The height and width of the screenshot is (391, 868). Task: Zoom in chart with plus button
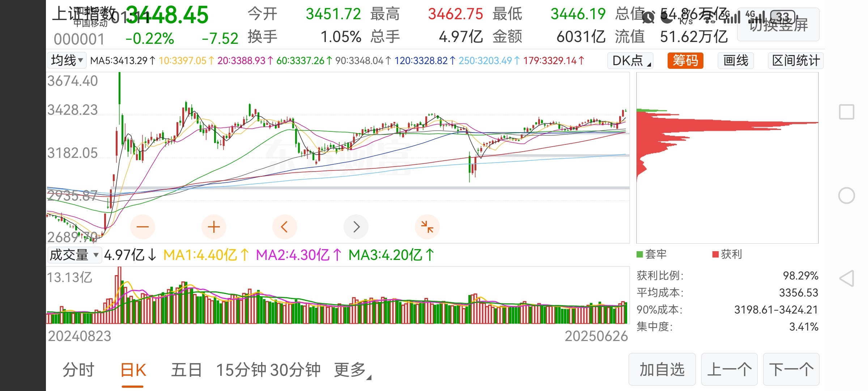coord(214,227)
